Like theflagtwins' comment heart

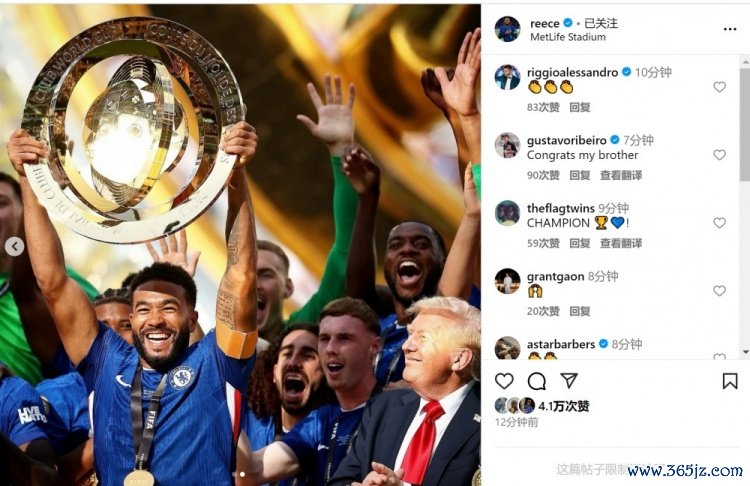click(719, 222)
